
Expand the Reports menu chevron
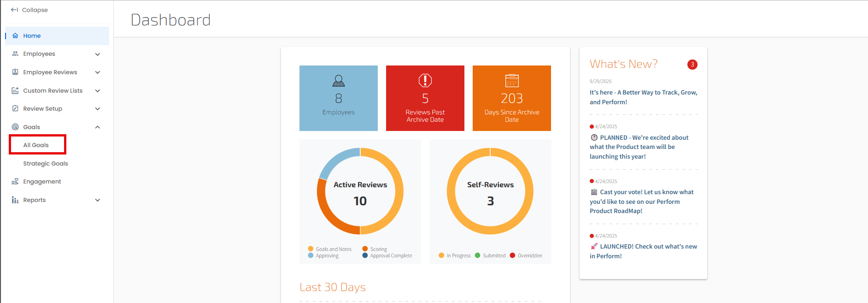pyautogui.click(x=98, y=200)
